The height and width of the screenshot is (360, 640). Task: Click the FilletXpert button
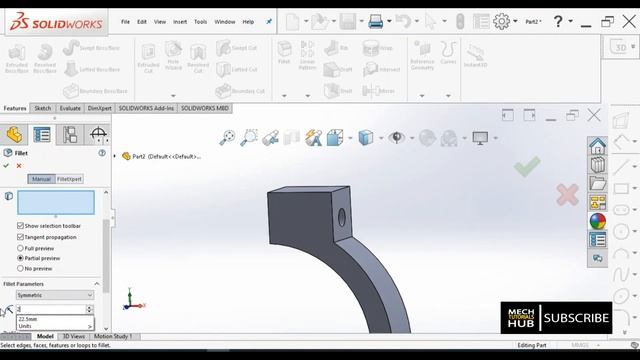pyautogui.click(x=69, y=179)
